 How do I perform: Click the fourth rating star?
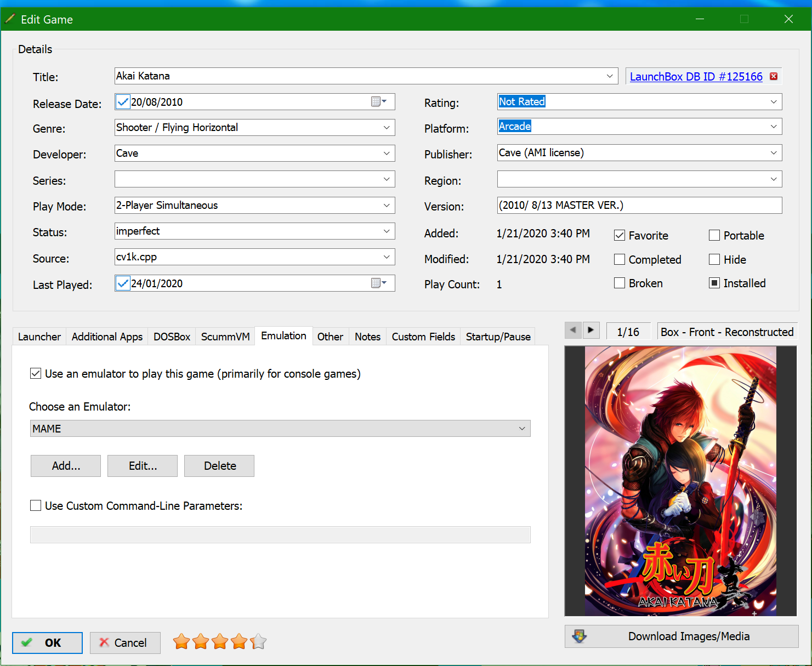239,641
